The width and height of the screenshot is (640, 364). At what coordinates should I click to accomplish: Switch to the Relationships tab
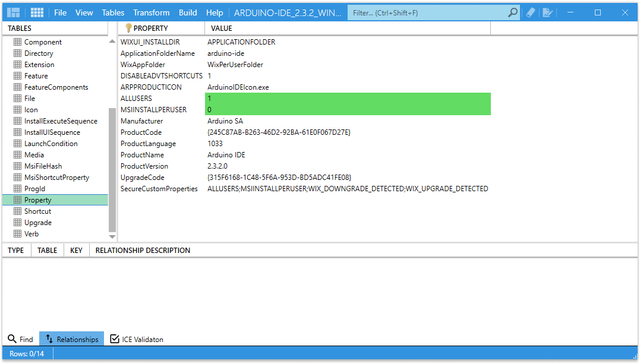coord(72,339)
